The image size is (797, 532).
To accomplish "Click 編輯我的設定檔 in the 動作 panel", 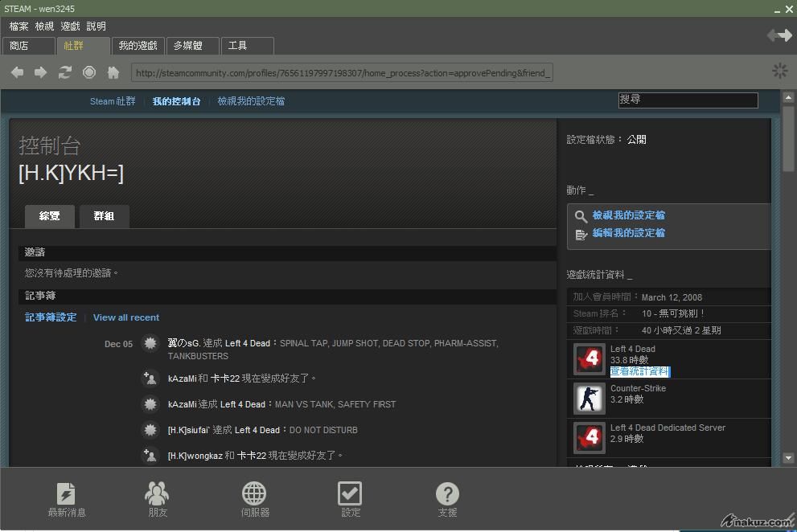I will point(629,233).
